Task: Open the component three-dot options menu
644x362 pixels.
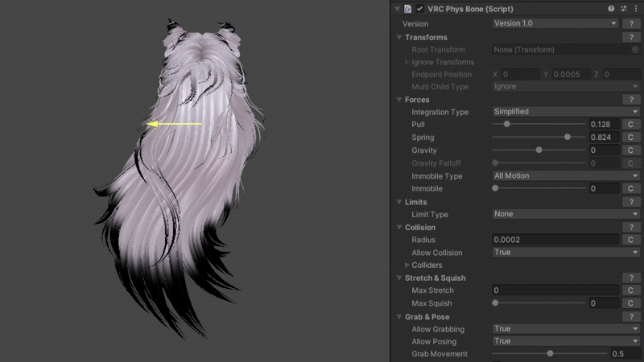Action: point(636,8)
